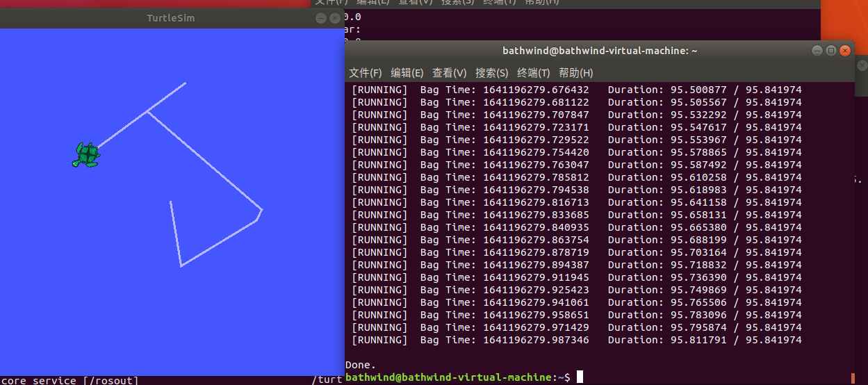Select Bag Time 1641196279.681122 line
The width and height of the screenshot is (868, 385).
point(576,102)
